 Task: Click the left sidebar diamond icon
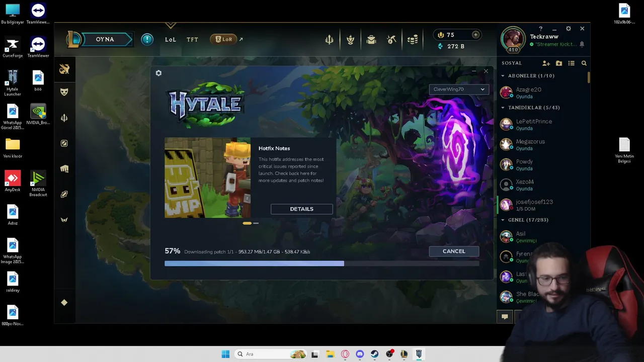(x=64, y=303)
